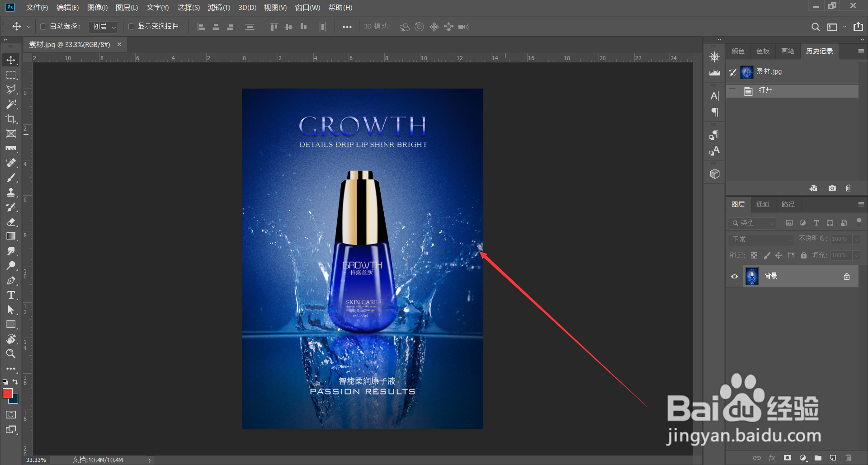This screenshot has width=868, height=465.
Task: Select the Frame tool
Action: click(x=11, y=134)
